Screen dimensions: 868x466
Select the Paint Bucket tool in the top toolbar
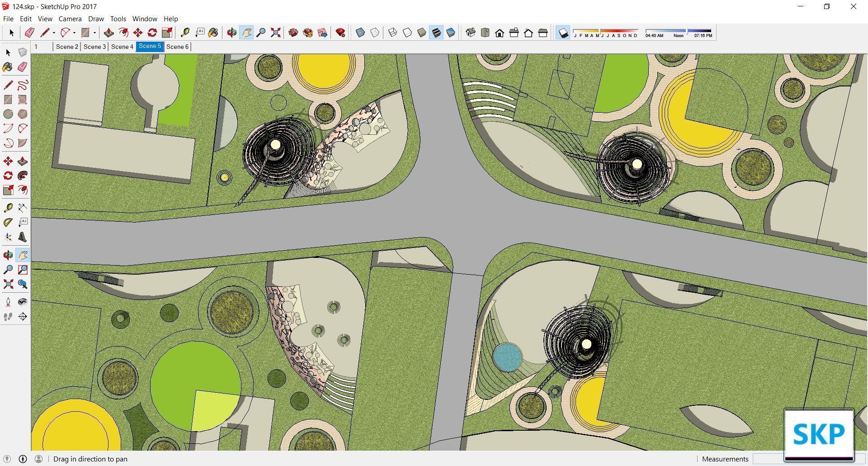tap(213, 33)
